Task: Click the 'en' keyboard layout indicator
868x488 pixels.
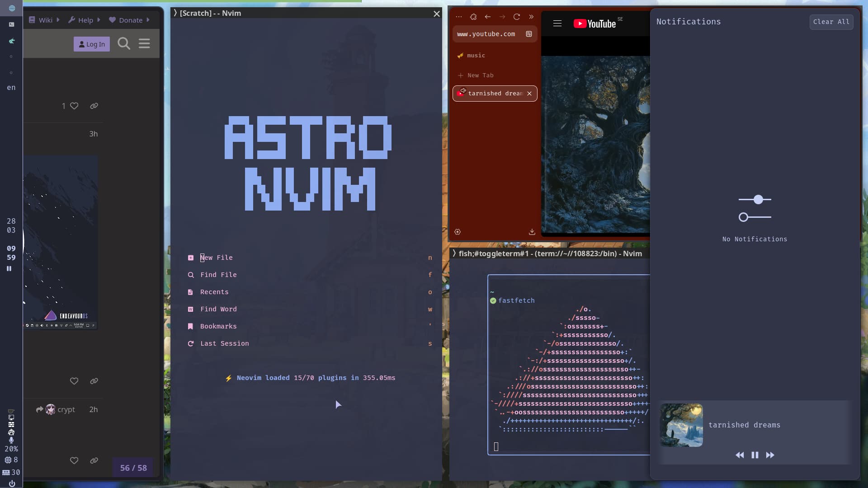Action: pyautogui.click(x=11, y=88)
